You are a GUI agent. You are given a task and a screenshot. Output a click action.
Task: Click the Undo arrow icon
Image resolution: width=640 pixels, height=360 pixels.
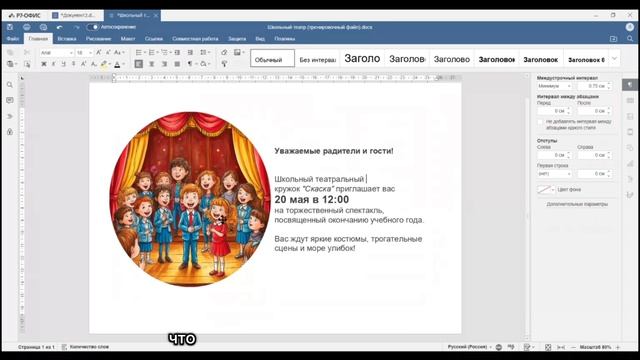[x=60, y=27]
